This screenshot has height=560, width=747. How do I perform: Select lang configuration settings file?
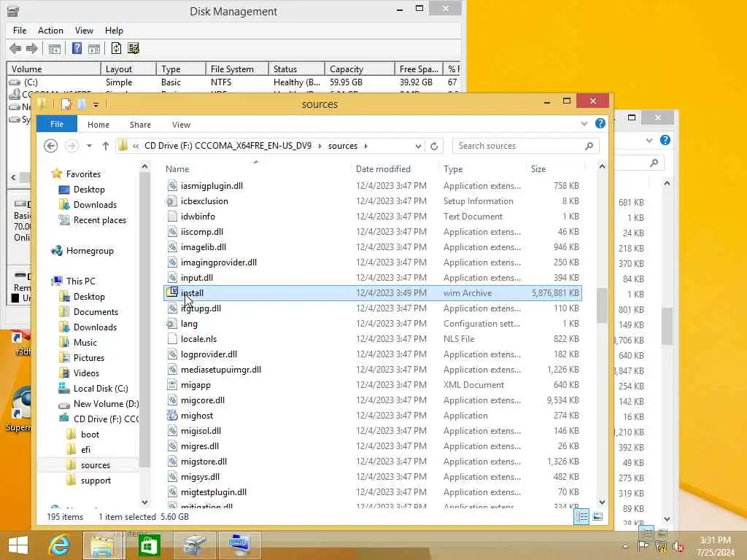tap(373, 323)
